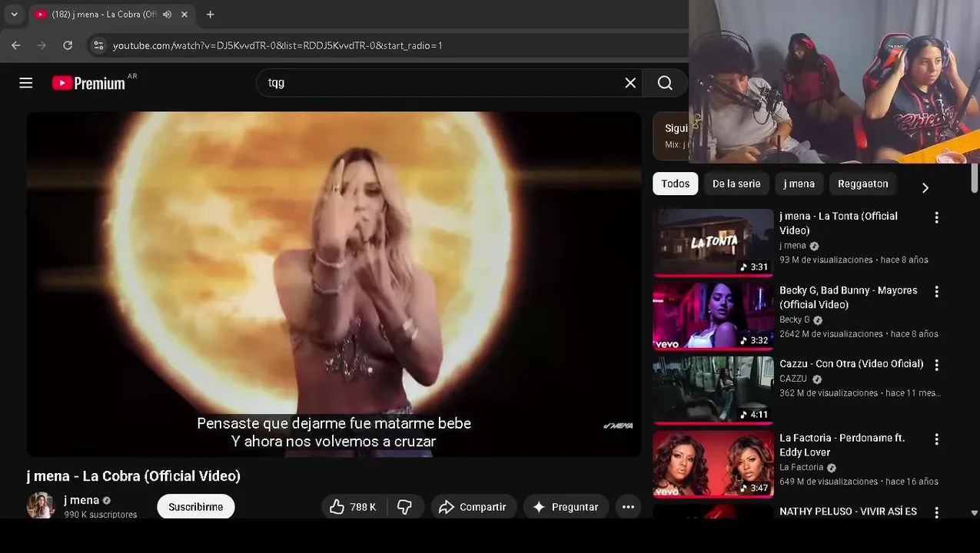The width and height of the screenshot is (980, 553).
Task: Open La Tonta video thumbnail
Action: pos(713,243)
